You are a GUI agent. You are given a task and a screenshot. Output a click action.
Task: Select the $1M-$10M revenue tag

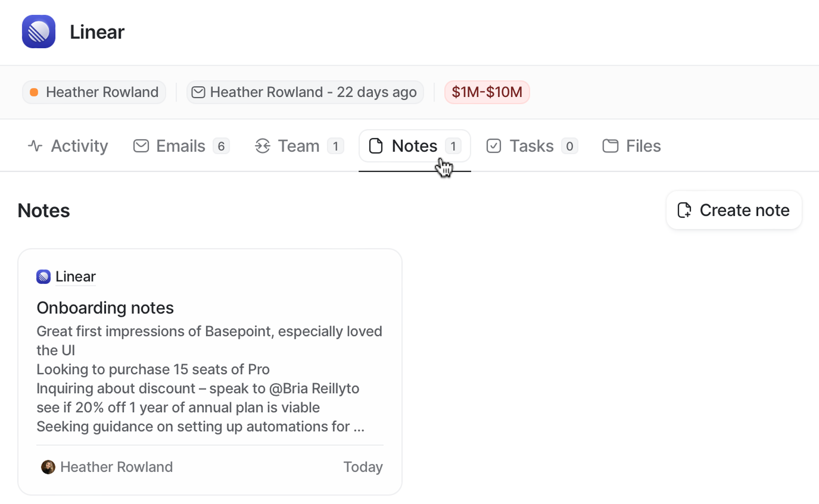487,92
